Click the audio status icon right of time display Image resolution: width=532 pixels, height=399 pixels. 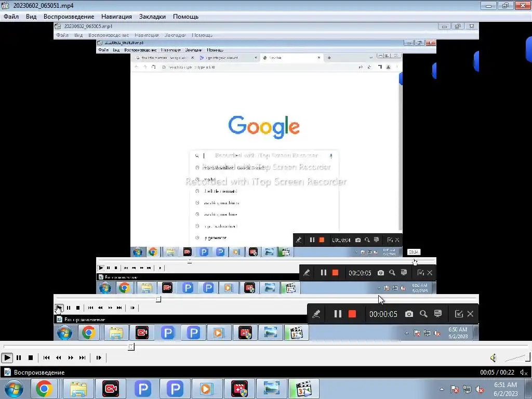click(x=524, y=372)
